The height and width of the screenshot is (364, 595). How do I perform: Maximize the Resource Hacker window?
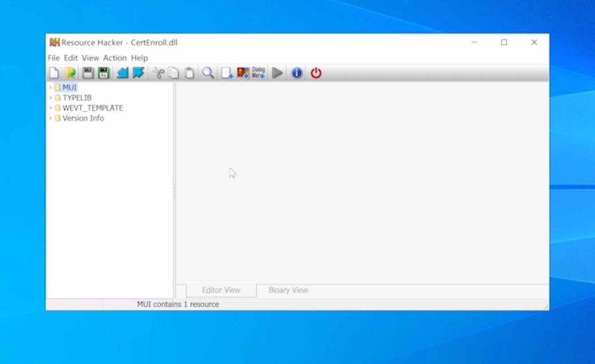point(504,42)
